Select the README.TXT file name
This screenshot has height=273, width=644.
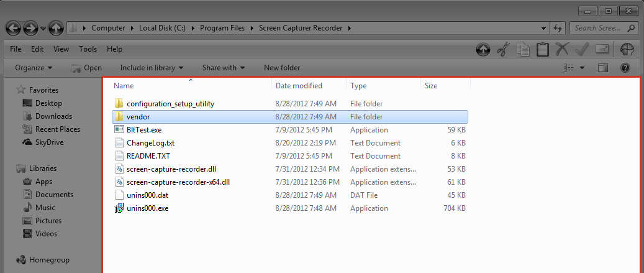pyautogui.click(x=148, y=156)
